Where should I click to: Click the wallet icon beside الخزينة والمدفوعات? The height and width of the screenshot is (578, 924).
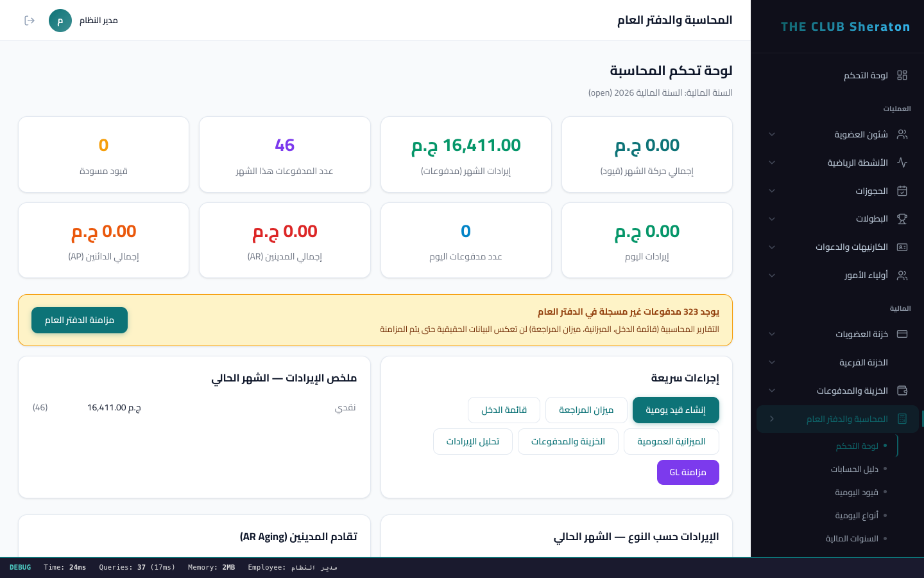point(902,390)
